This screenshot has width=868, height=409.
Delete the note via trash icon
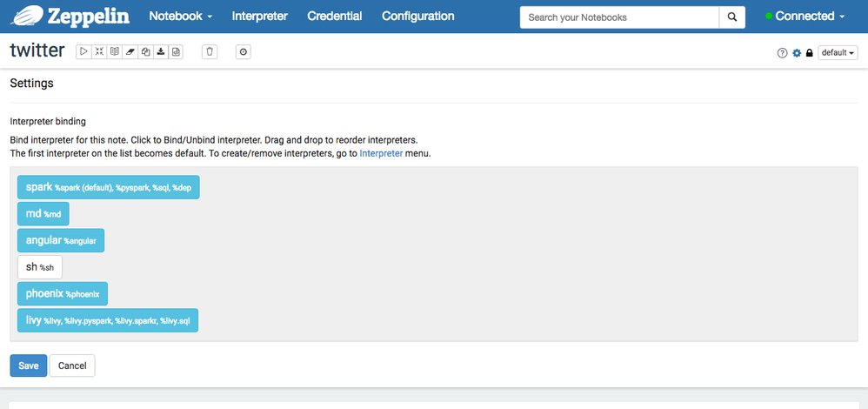point(210,51)
